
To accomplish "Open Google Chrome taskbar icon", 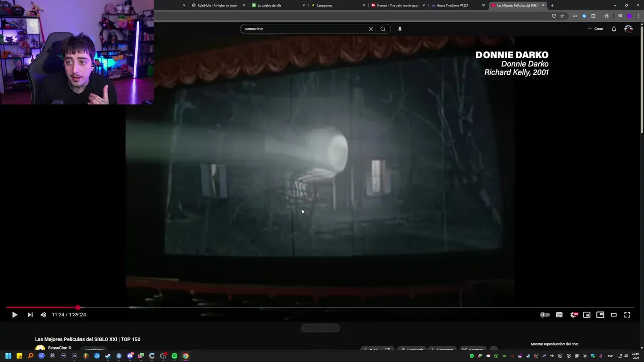I will click(185, 356).
